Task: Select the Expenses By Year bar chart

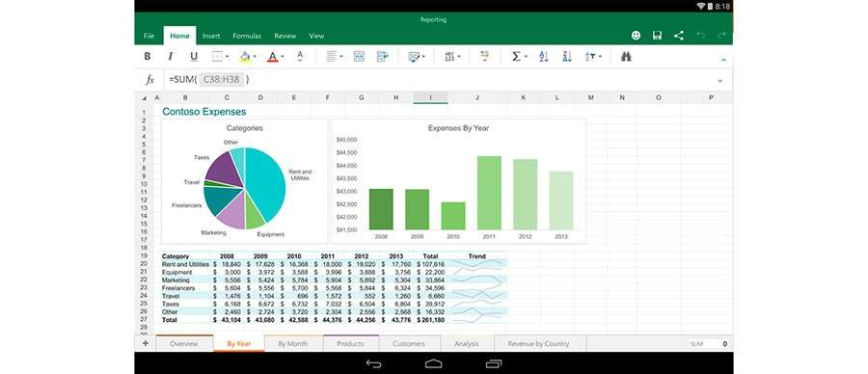Action: pyautogui.click(x=458, y=182)
